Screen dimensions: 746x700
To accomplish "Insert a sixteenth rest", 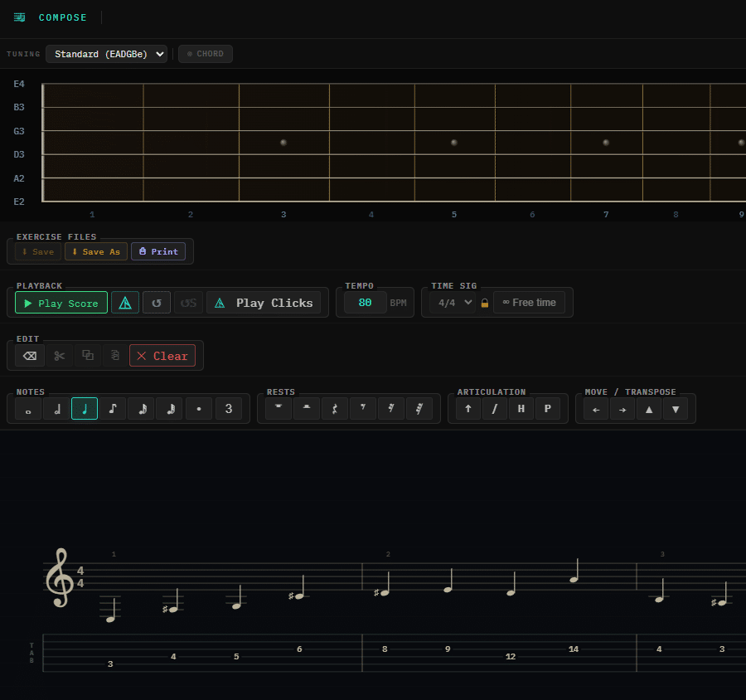I will point(391,409).
